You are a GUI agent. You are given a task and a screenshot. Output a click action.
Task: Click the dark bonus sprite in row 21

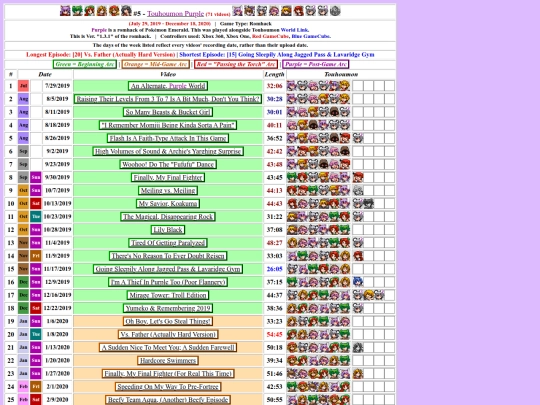point(358,347)
